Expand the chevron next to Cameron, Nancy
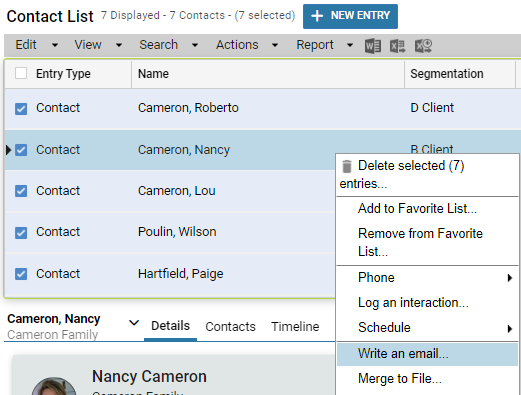The height and width of the screenshot is (395, 521). click(134, 323)
